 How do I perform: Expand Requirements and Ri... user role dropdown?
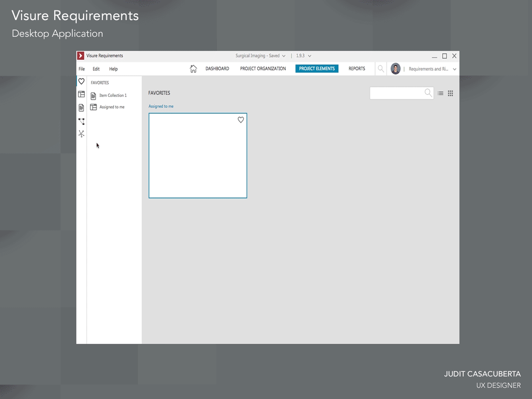coord(455,69)
